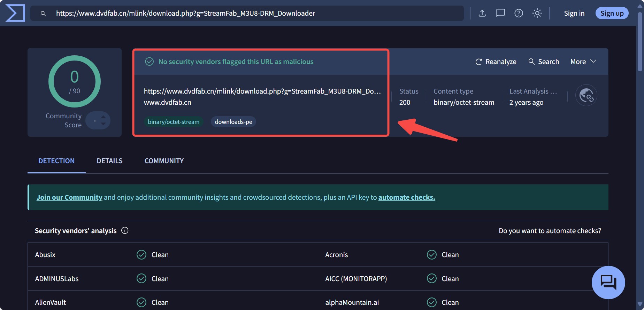Downvote the community score arrow
This screenshot has height=310, width=644.
[103, 124]
